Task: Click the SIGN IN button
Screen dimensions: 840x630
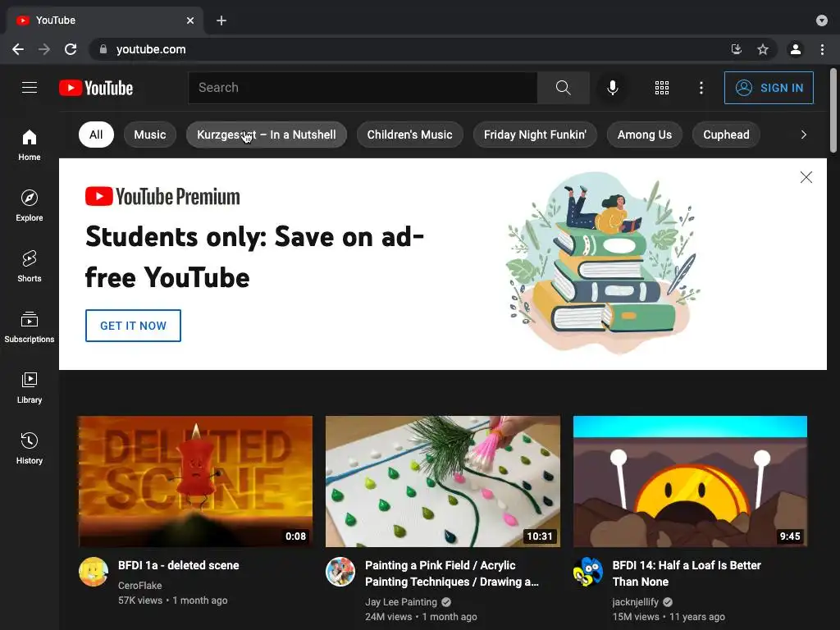Action: pyautogui.click(x=769, y=88)
